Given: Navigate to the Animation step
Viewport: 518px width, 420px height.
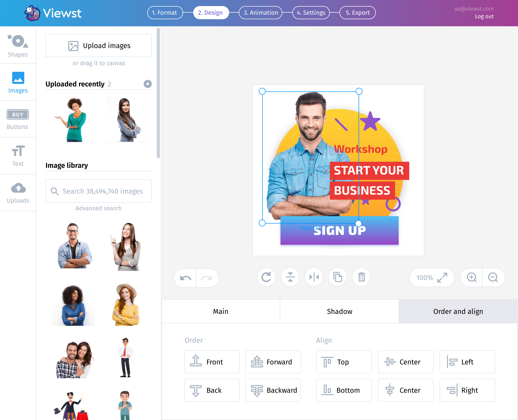Looking at the screenshot, I should point(260,12).
